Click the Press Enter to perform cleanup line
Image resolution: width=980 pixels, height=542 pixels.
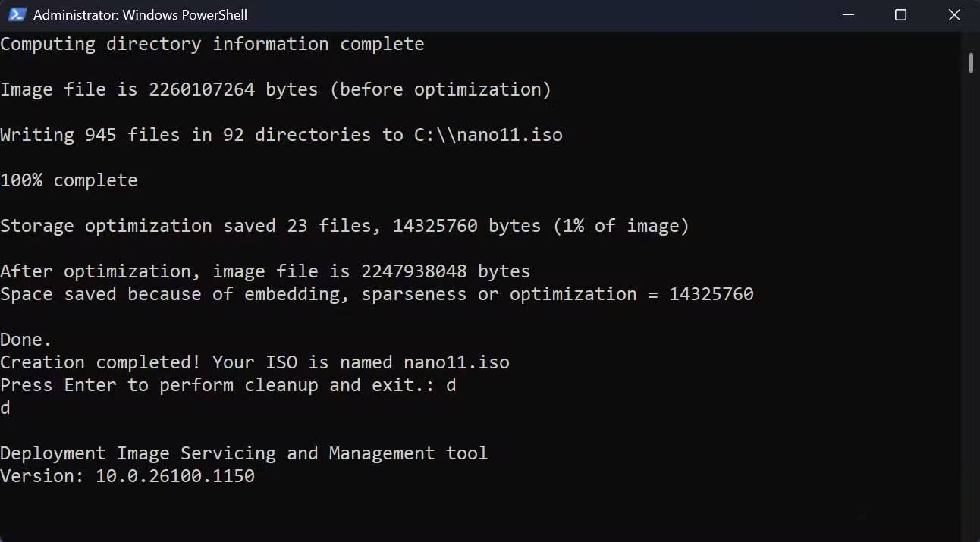pyautogui.click(x=228, y=384)
